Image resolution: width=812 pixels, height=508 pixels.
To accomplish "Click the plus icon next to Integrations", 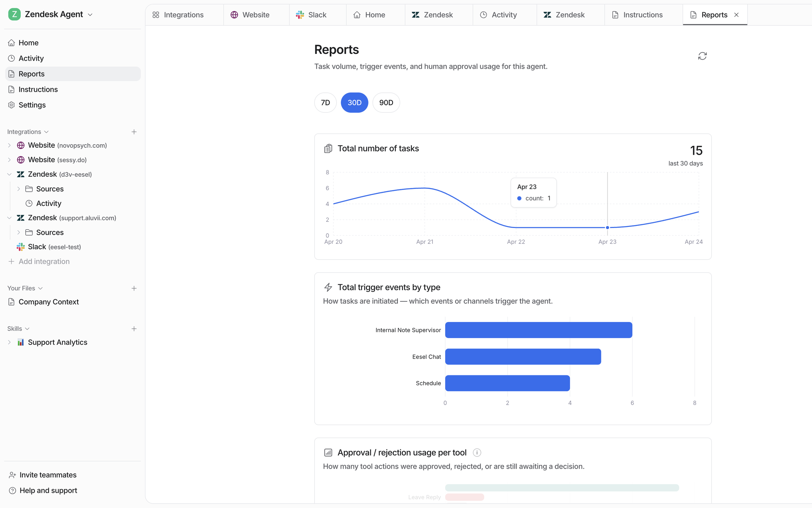I will click(134, 132).
